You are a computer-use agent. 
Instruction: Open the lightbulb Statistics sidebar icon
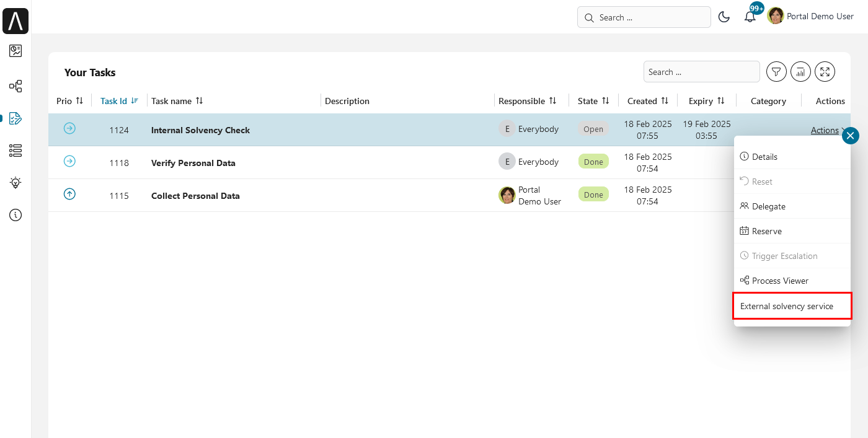click(x=15, y=183)
